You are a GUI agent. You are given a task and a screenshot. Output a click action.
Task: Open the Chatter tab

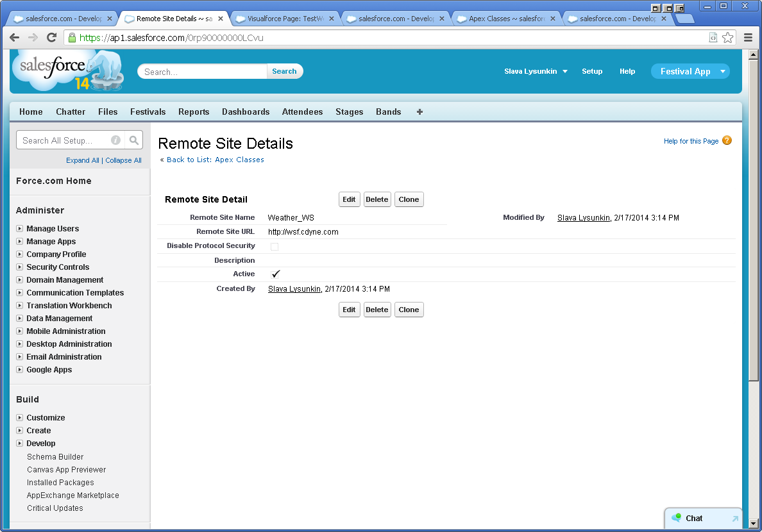pos(71,112)
